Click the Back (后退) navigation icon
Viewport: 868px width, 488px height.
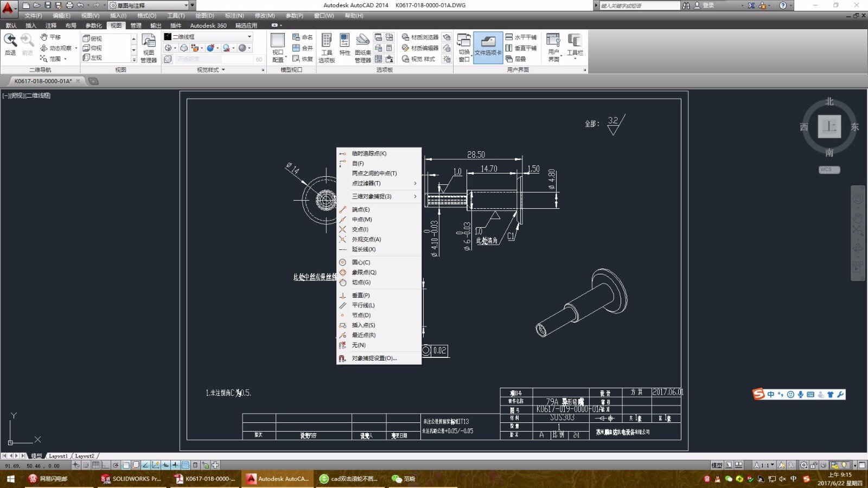click(10, 44)
